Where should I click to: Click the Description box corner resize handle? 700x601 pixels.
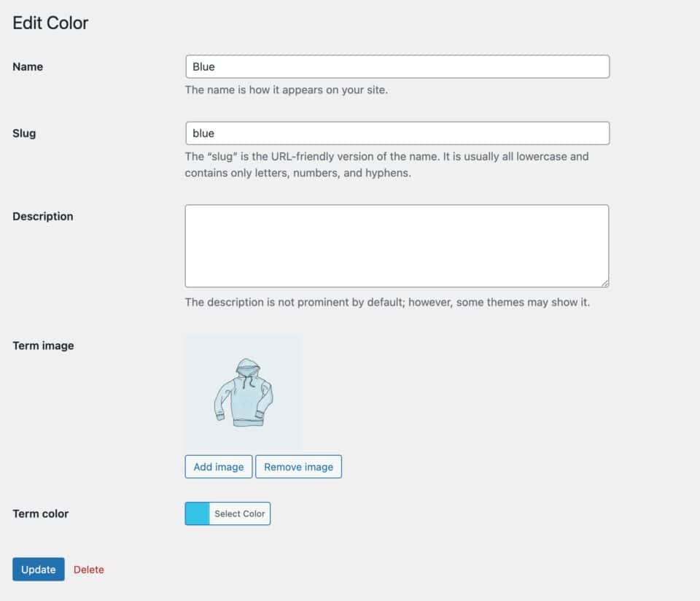(604, 283)
